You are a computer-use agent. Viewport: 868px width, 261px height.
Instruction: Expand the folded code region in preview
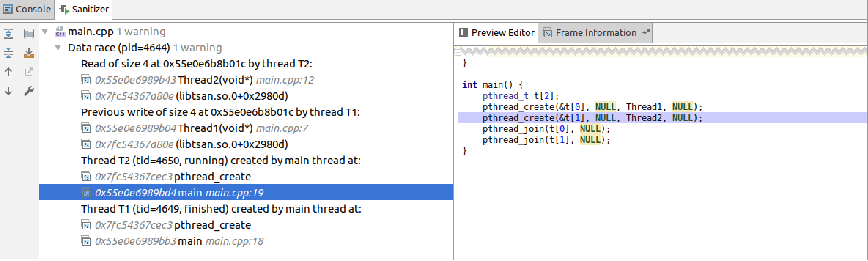pyautogui.click(x=458, y=52)
